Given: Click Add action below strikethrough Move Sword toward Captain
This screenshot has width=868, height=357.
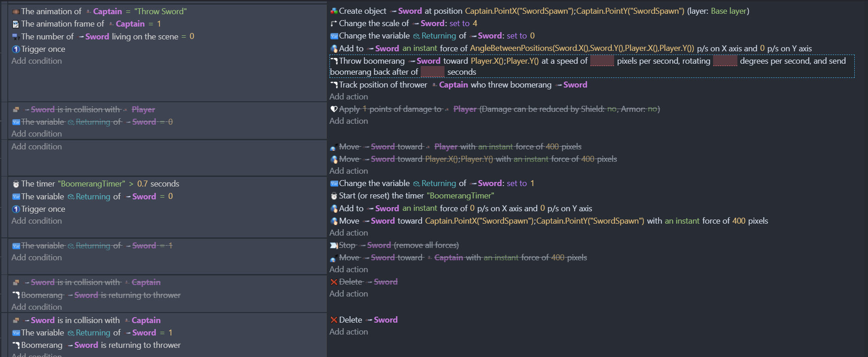Looking at the screenshot, I should [x=349, y=269].
